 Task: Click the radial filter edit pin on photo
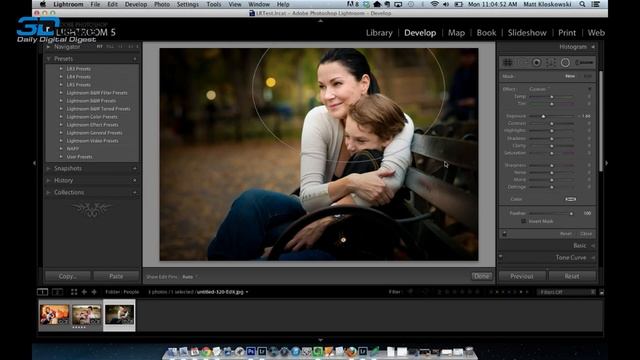pyautogui.click(x=343, y=240)
